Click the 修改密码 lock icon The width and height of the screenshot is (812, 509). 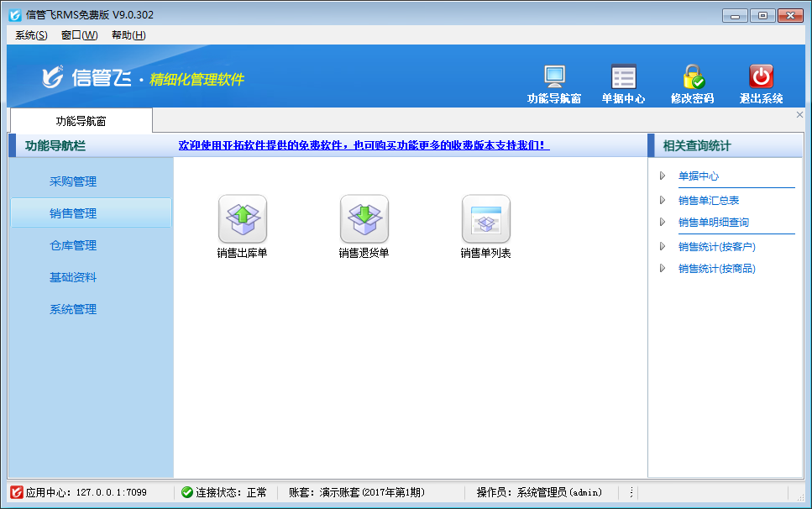click(692, 77)
